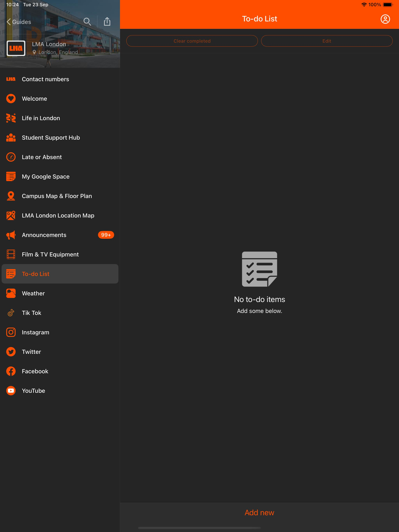The image size is (399, 532).
Task: Select the To-do List item
Action: 60,274
